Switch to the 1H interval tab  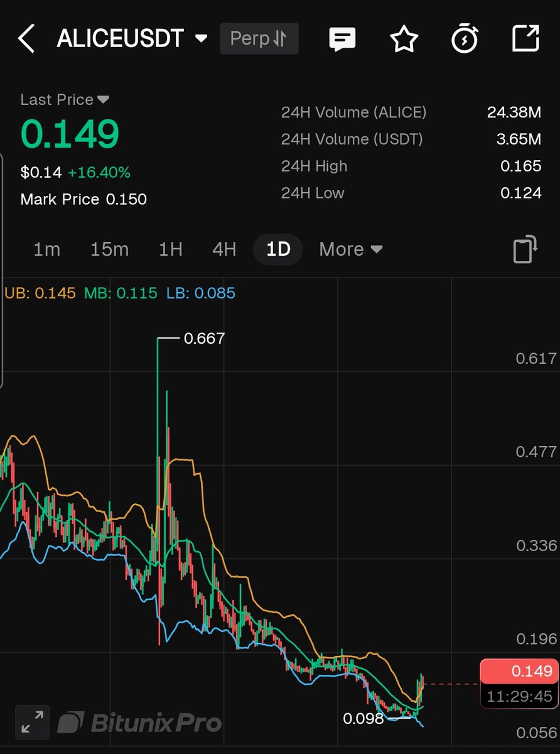click(x=170, y=249)
